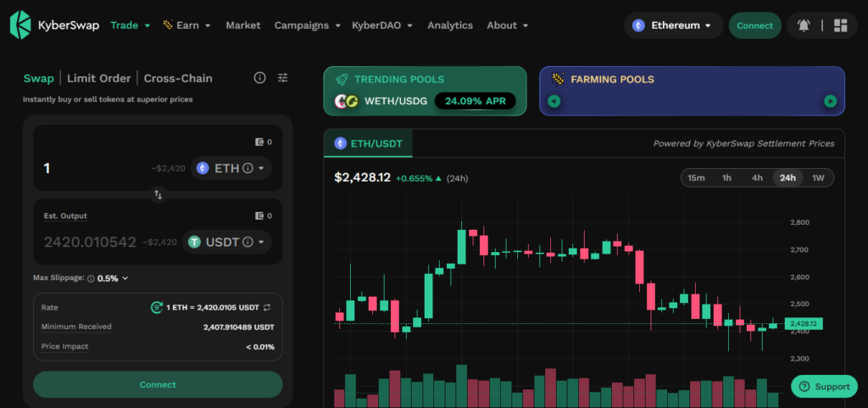
Task: Click the ETH token info icon
Action: pos(248,168)
